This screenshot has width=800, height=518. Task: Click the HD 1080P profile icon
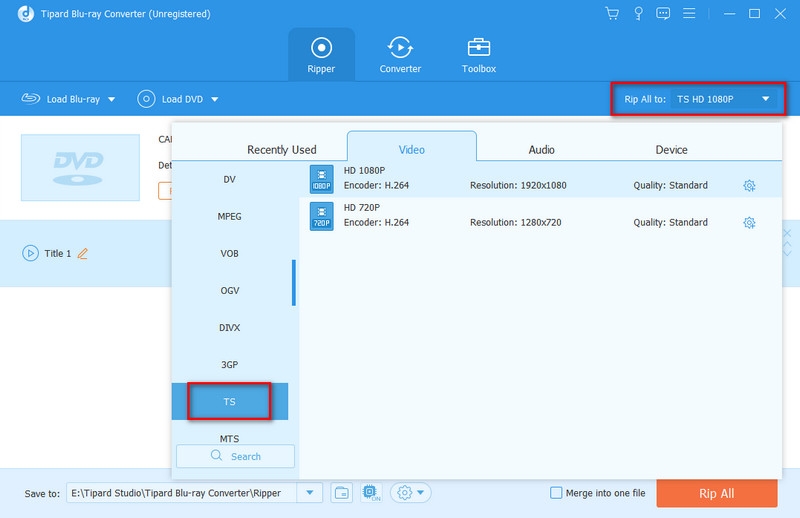[321, 179]
